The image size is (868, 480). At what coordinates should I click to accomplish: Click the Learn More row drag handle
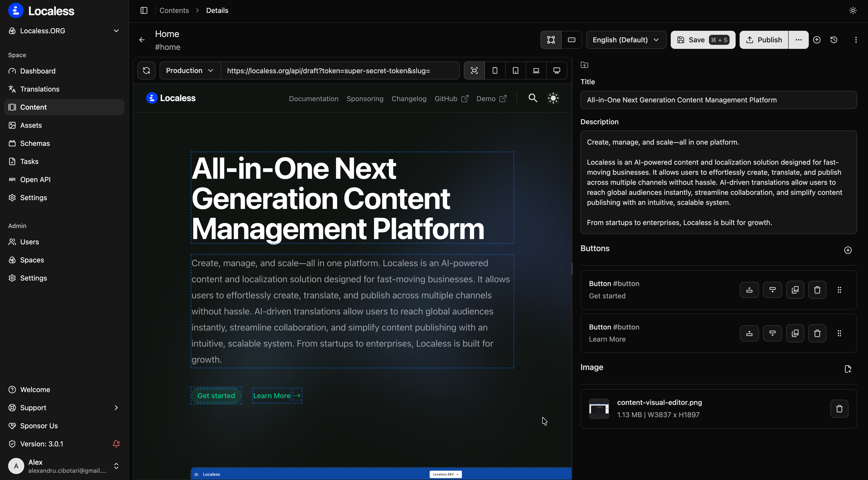tap(839, 333)
